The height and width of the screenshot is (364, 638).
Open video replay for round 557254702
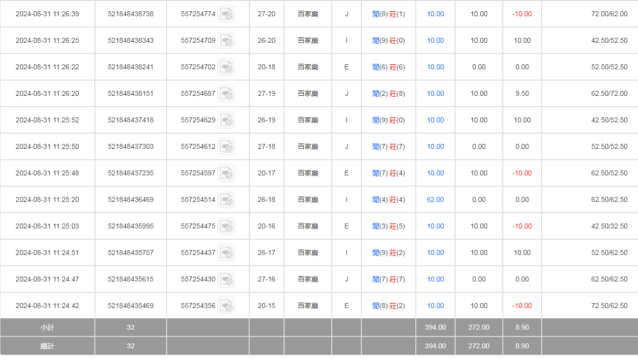[x=226, y=67]
